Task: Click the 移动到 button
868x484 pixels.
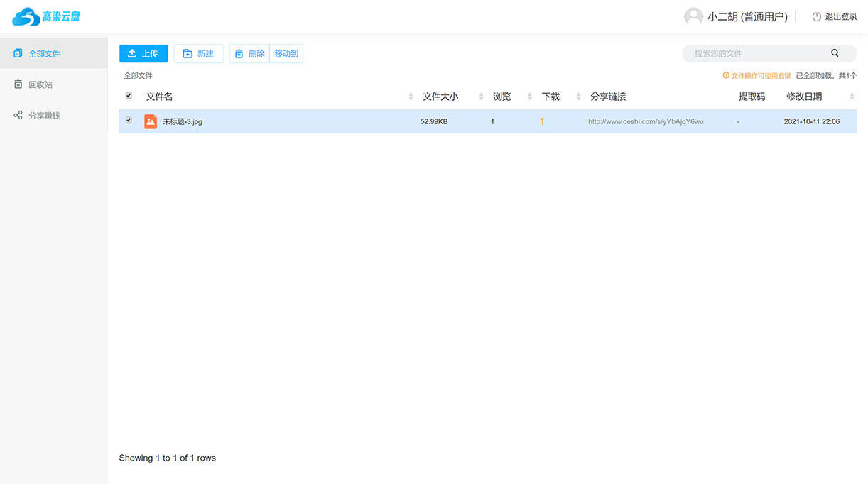Action: 286,53
